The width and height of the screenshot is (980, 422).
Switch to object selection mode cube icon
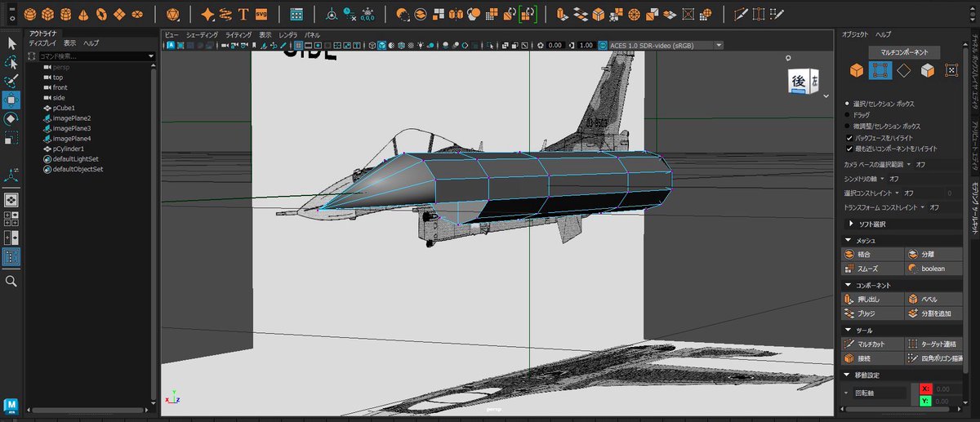[x=856, y=71]
